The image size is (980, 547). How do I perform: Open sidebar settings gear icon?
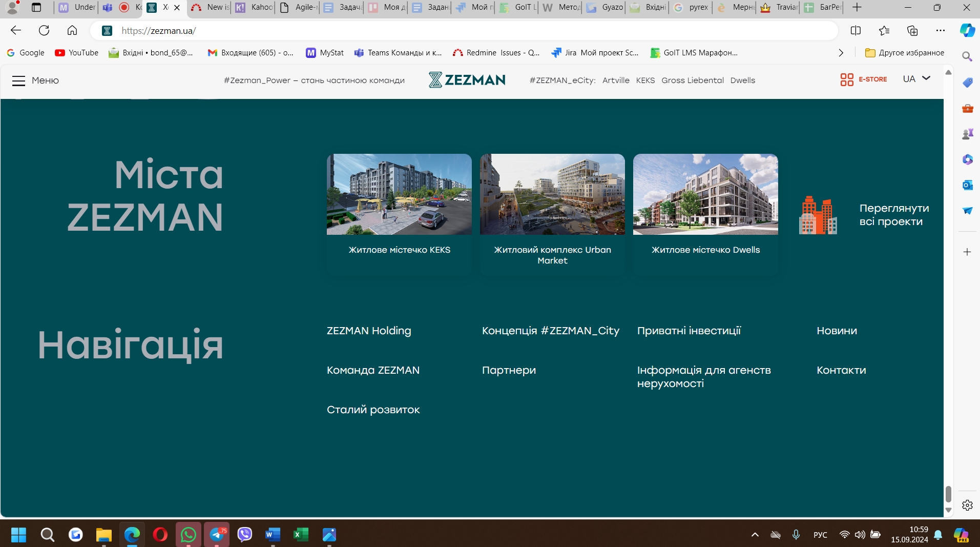pos(967,505)
